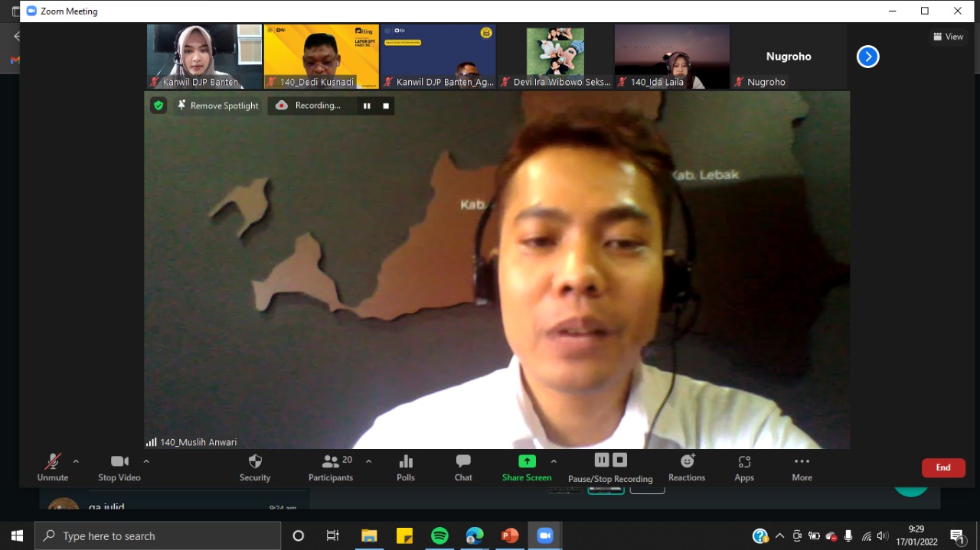Toggle Stop Video camera button
Screen dimensions: 980x550
pyautogui.click(x=119, y=462)
